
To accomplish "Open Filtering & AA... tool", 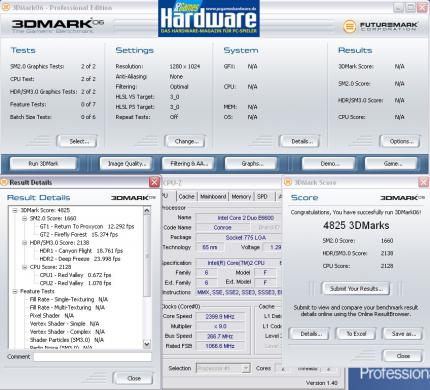I will tap(189, 164).
